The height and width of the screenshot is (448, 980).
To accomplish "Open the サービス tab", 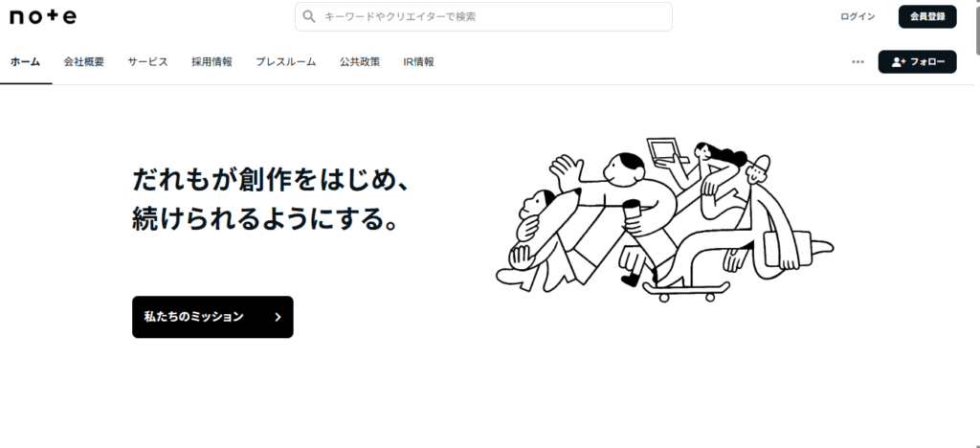I will [147, 62].
